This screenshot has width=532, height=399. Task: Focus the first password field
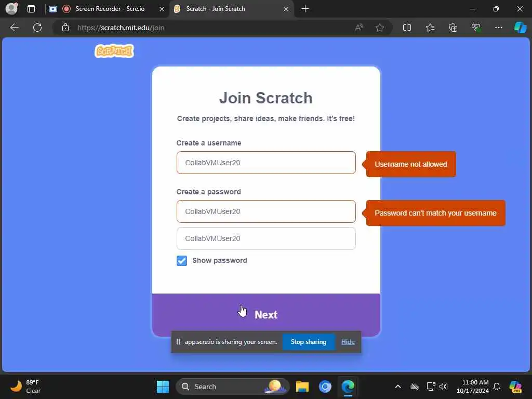pyautogui.click(x=266, y=211)
